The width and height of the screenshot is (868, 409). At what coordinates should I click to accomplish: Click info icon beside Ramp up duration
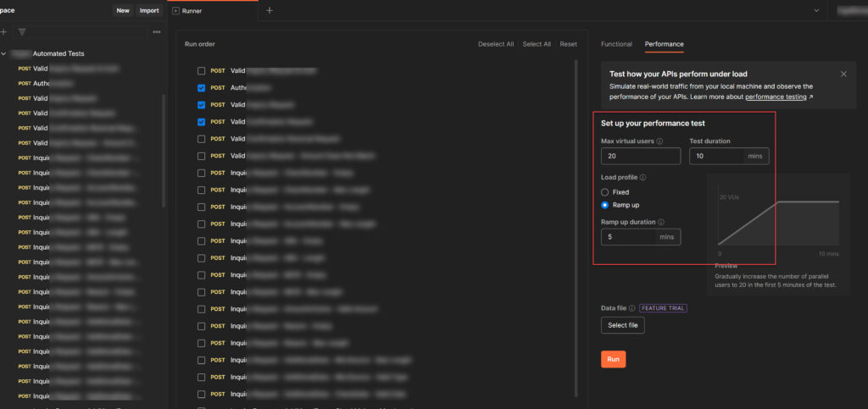660,222
